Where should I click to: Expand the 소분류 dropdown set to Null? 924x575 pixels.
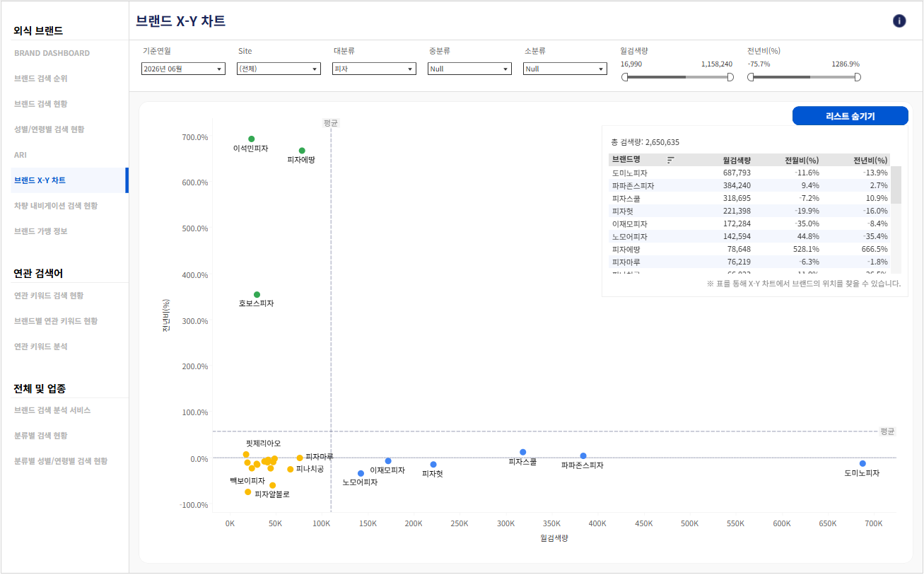[565, 69]
